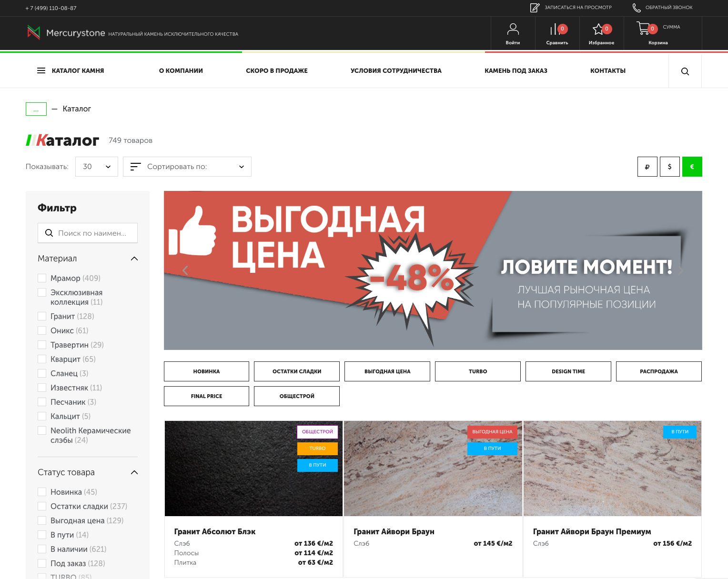The image size is (728, 579).
Task: Click the Остатки сладки tag button
Action: [296, 371]
